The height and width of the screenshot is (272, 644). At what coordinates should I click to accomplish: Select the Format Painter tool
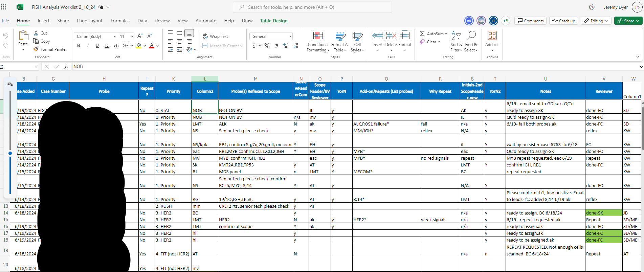click(x=50, y=49)
